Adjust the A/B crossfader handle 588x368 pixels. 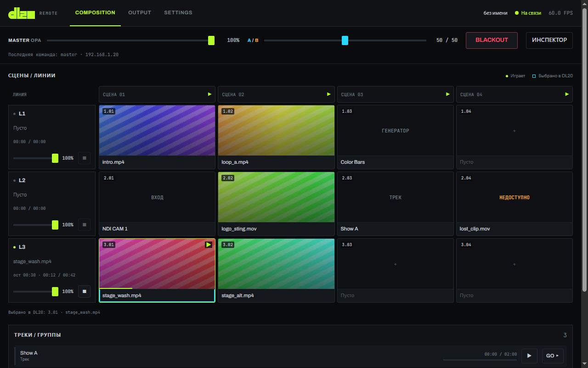pos(345,40)
